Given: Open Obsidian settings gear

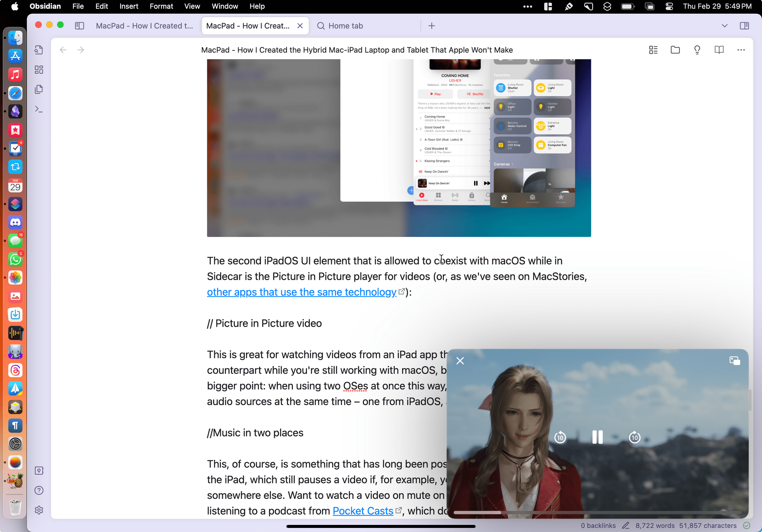Looking at the screenshot, I should (x=39, y=510).
